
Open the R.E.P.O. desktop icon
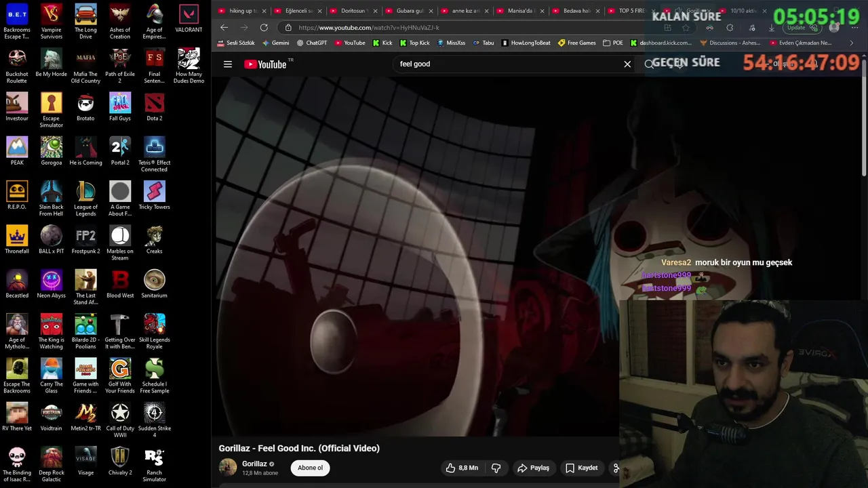point(17,195)
